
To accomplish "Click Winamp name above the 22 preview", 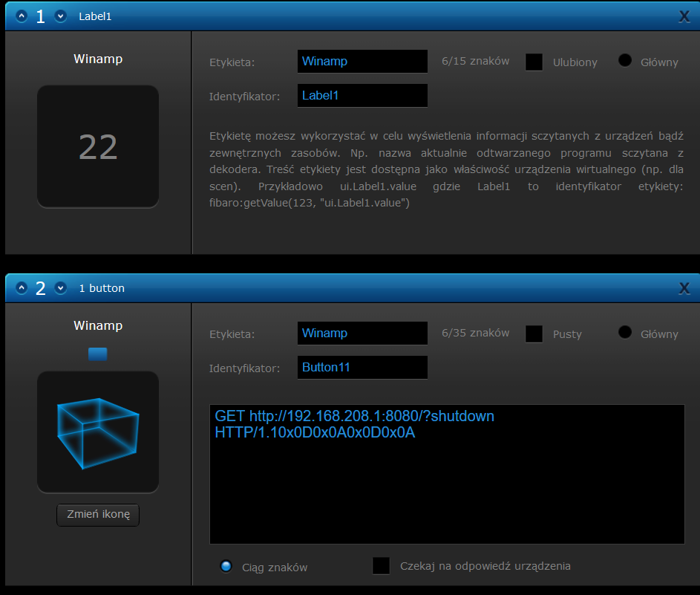I will tap(98, 59).
